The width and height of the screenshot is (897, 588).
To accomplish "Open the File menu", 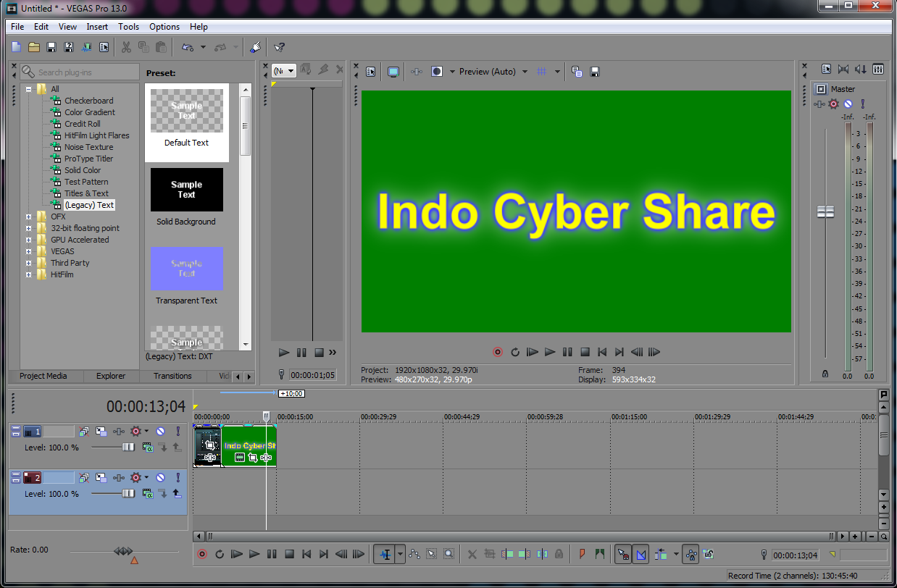I will point(17,27).
